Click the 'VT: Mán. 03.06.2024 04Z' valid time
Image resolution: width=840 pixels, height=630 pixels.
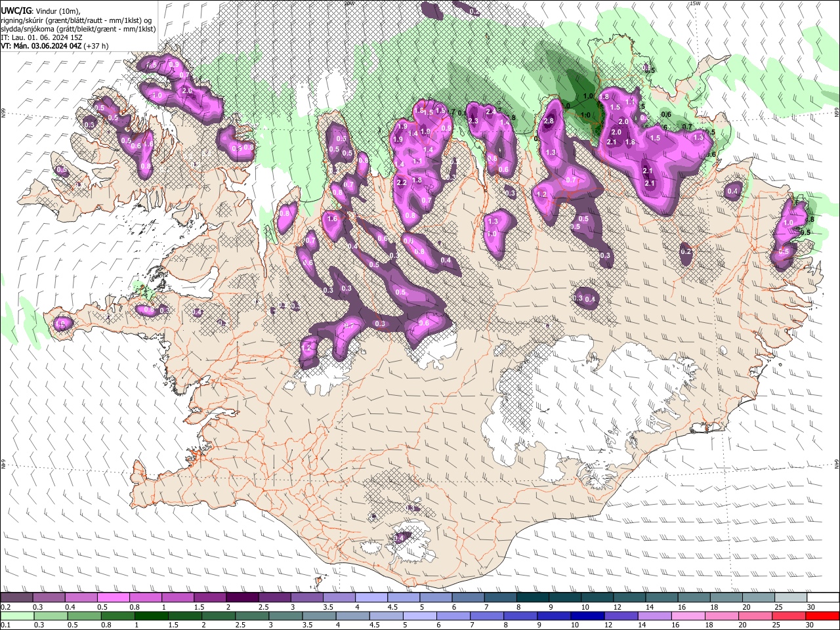(41, 46)
